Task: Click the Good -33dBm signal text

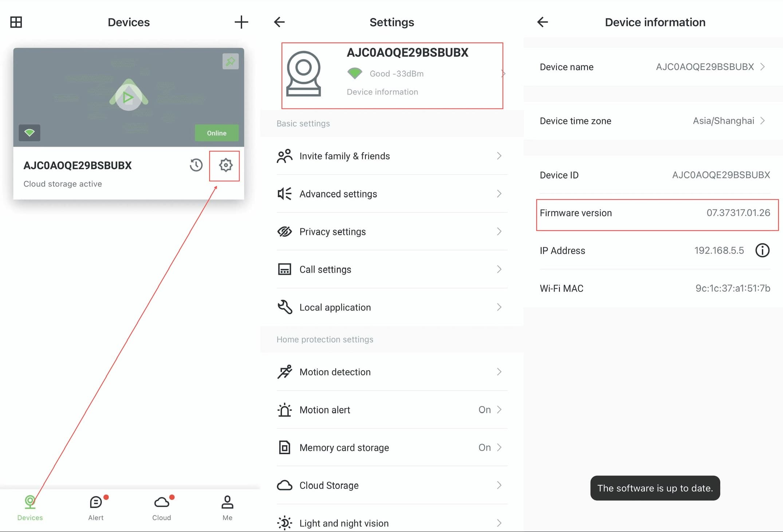Action: 397,74
